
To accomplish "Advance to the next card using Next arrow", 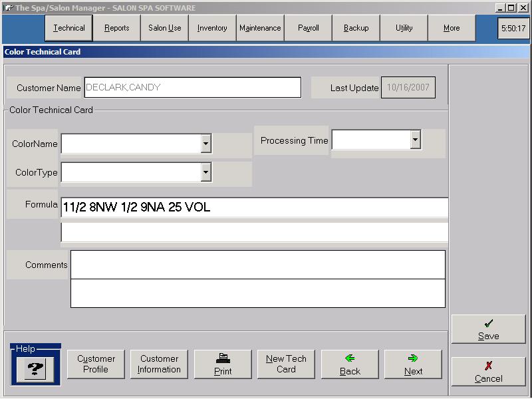I will click(x=413, y=364).
